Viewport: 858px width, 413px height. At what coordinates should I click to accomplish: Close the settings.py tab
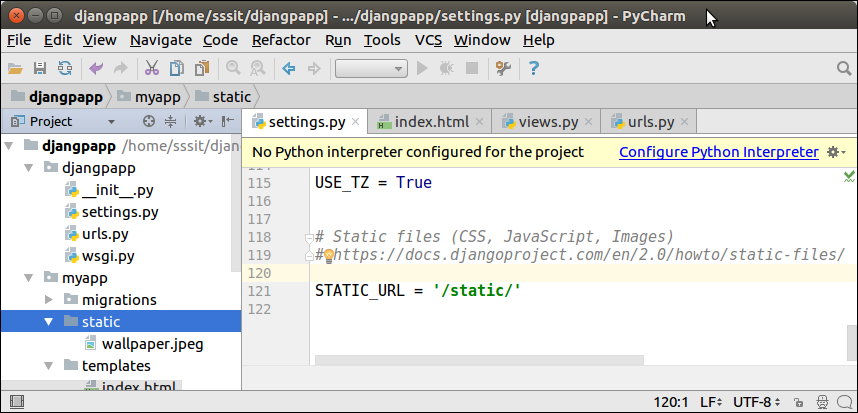coord(356,122)
